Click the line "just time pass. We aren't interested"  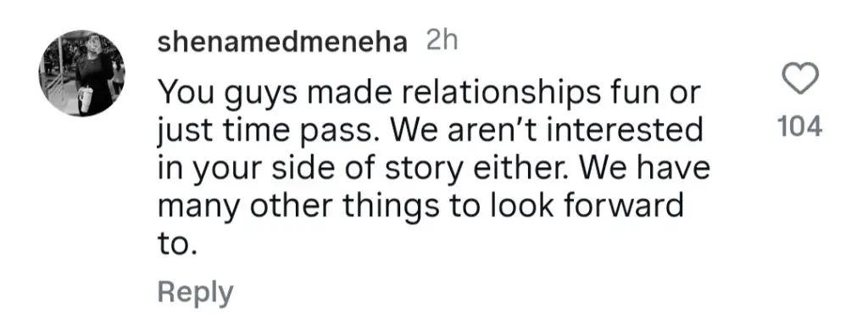430,132
